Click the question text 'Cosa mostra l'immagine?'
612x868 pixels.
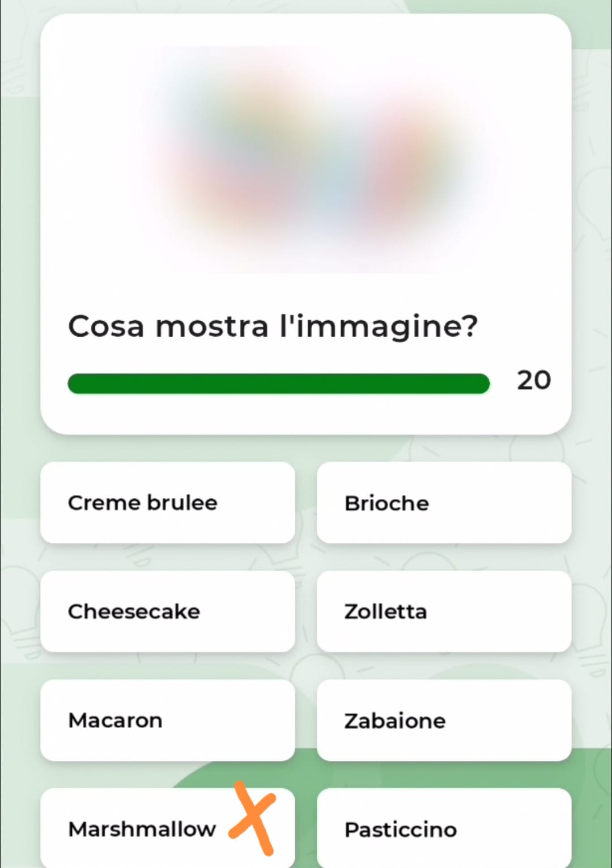tap(273, 326)
